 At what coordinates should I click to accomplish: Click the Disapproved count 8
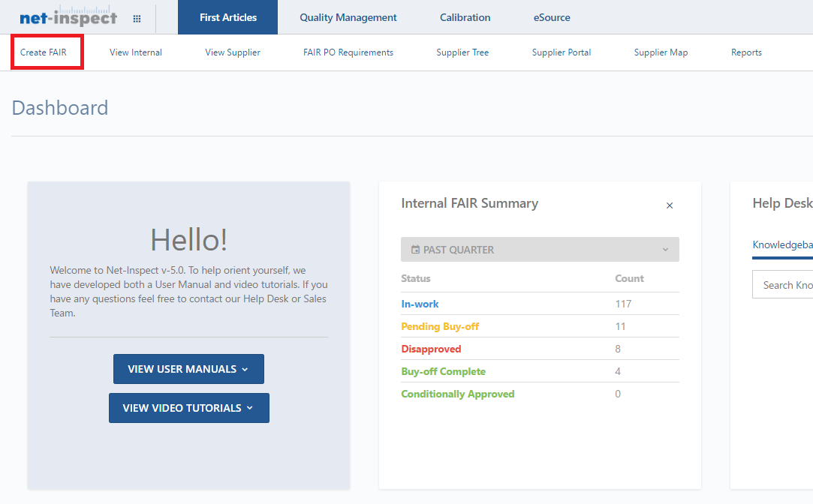click(x=618, y=349)
